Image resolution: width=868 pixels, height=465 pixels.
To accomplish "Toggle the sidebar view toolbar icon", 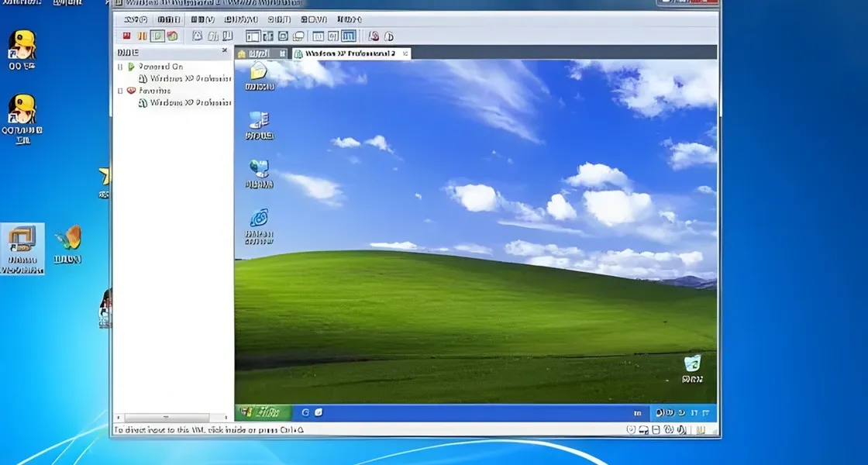I will [253, 36].
